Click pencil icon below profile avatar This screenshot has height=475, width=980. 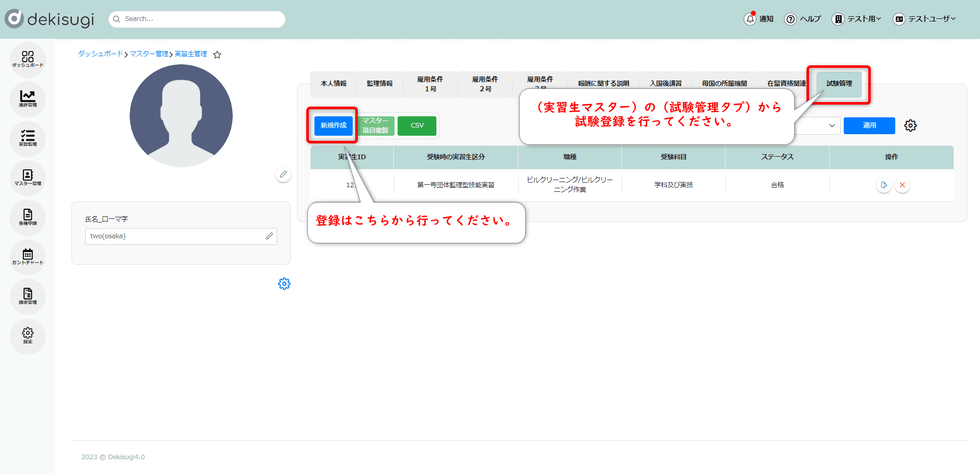pos(283,174)
